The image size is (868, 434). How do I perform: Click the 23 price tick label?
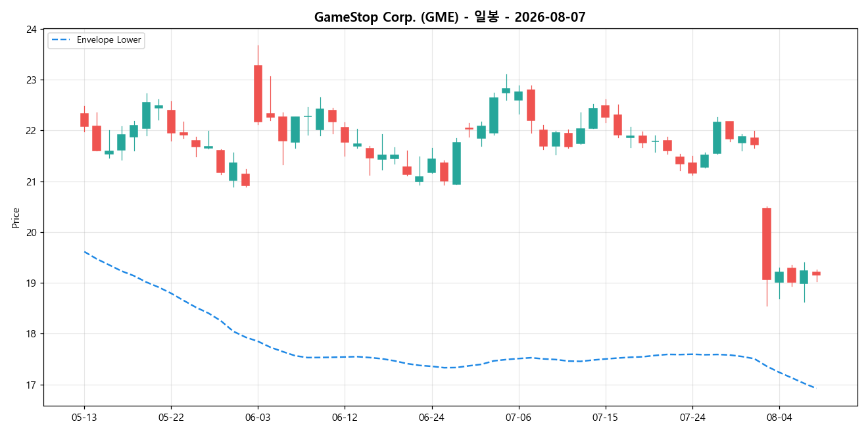coord(32,80)
